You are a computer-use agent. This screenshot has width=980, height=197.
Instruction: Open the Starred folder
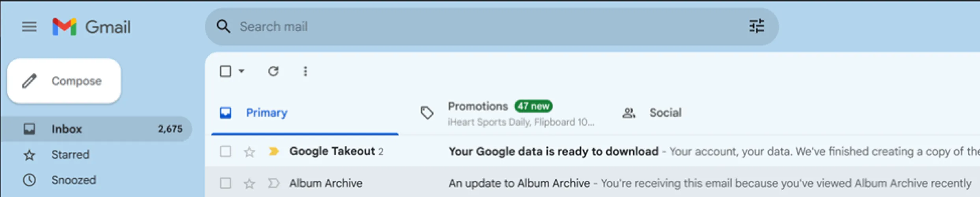pyautogui.click(x=71, y=154)
